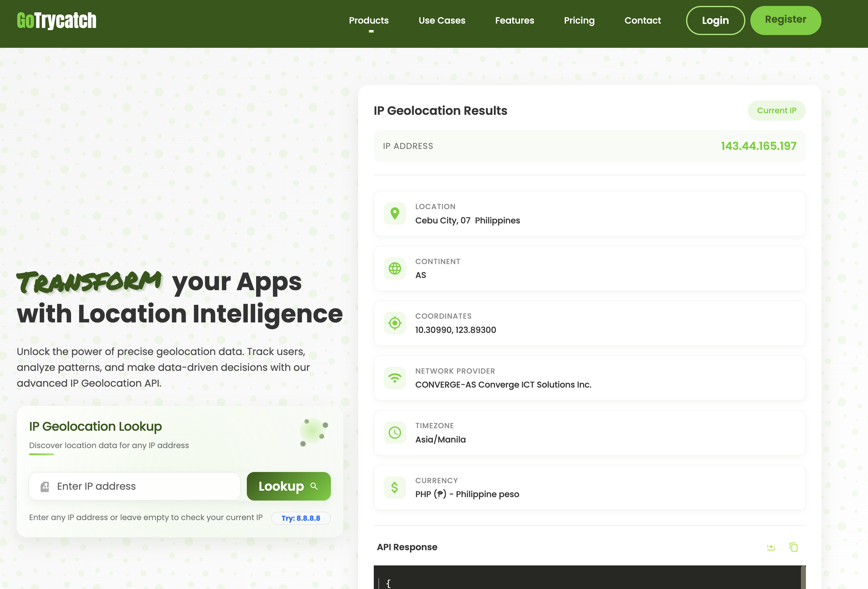Click the coordinates crosshair icon
868x589 pixels.
click(394, 323)
